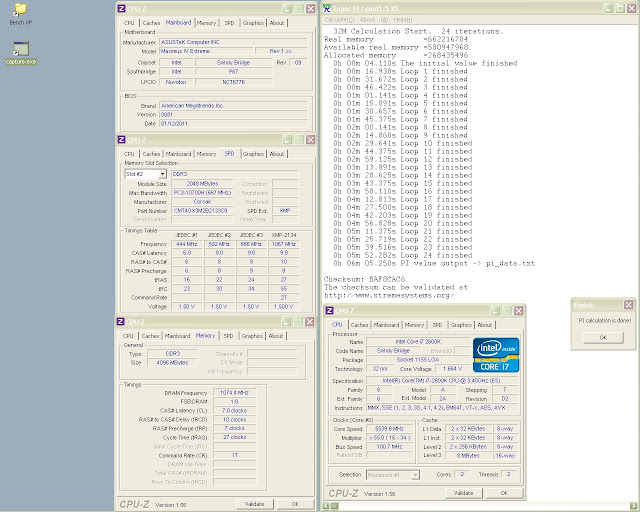This screenshot has width=640, height=512.
Task: Select SPD tab in Memory window
Action: click(228, 336)
